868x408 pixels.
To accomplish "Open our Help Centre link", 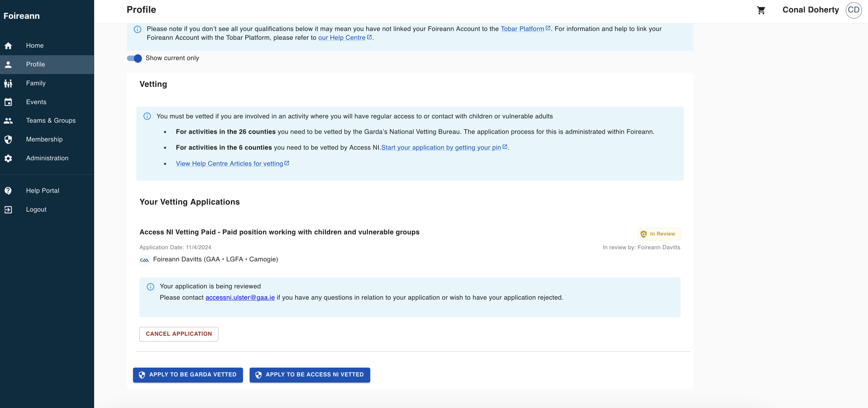I will (x=342, y=38).
